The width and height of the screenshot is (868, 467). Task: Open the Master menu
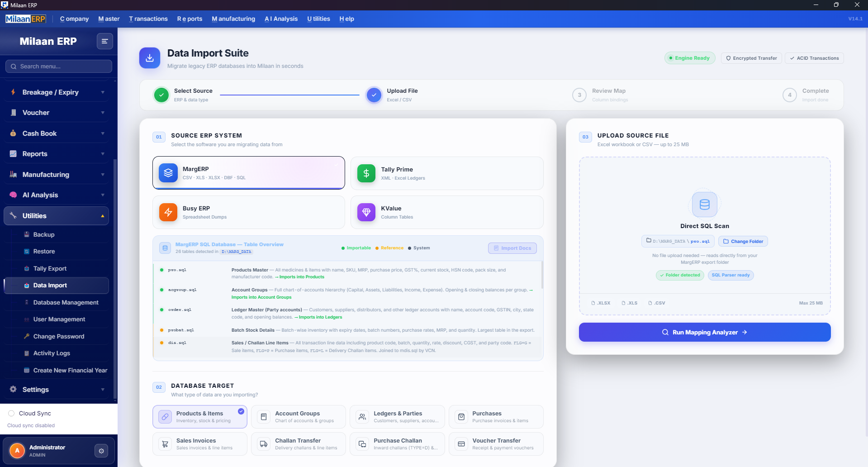point(109,19)
